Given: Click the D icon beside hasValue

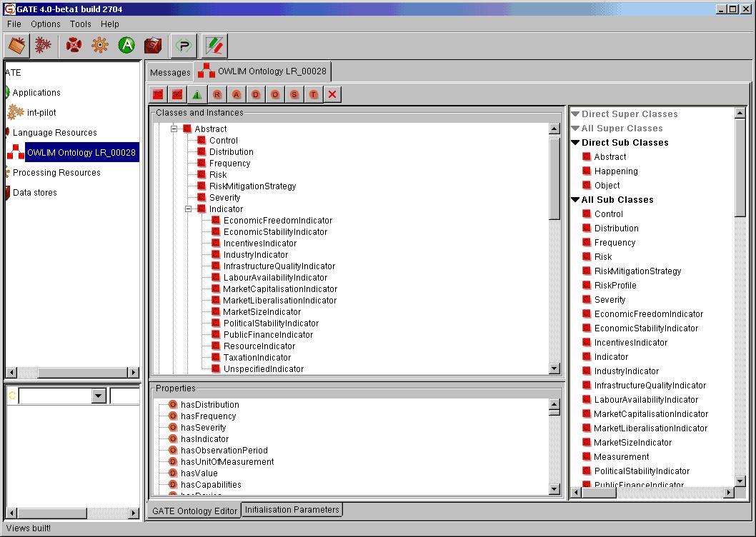Looking at the screenshot, I should [x=173, y=473].
